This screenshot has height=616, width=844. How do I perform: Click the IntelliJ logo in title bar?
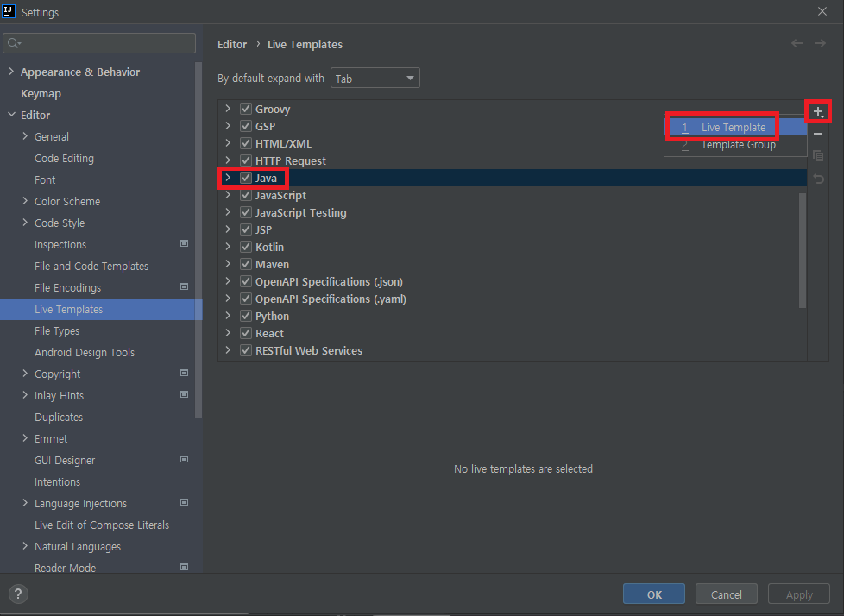click(9, 11)
